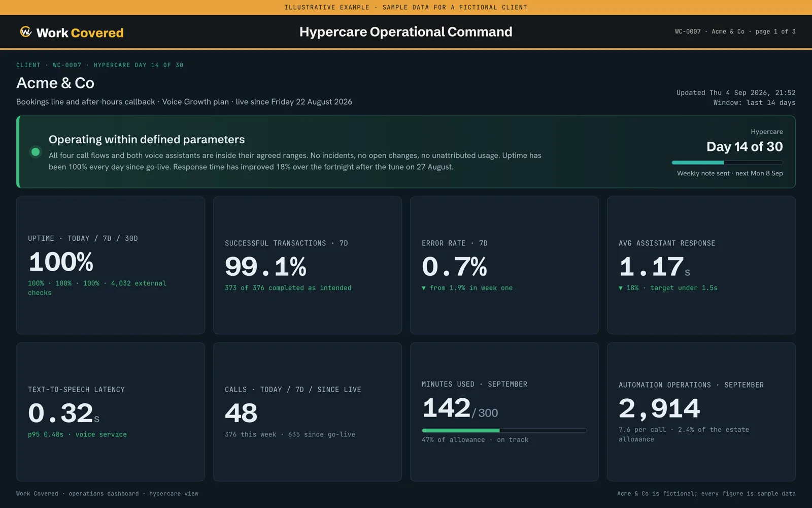The height and width of the screenshot is (508, 812).
Task: Click the 'Day 14 of 30' hypercare text
Action: [745, 147]
